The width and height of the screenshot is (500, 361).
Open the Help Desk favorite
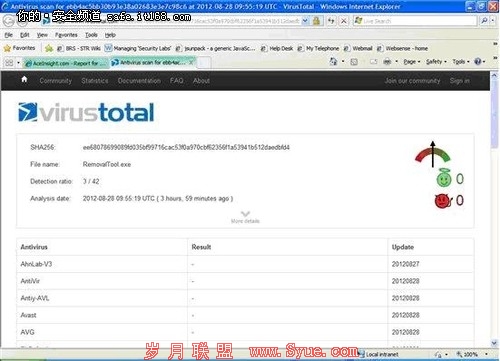point(277,48)
